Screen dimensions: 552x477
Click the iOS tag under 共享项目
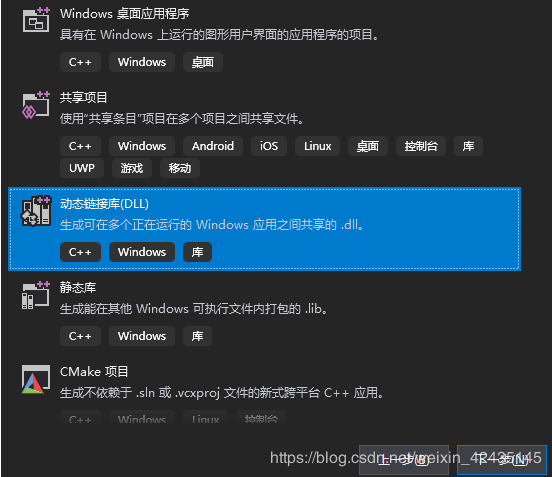269,146
